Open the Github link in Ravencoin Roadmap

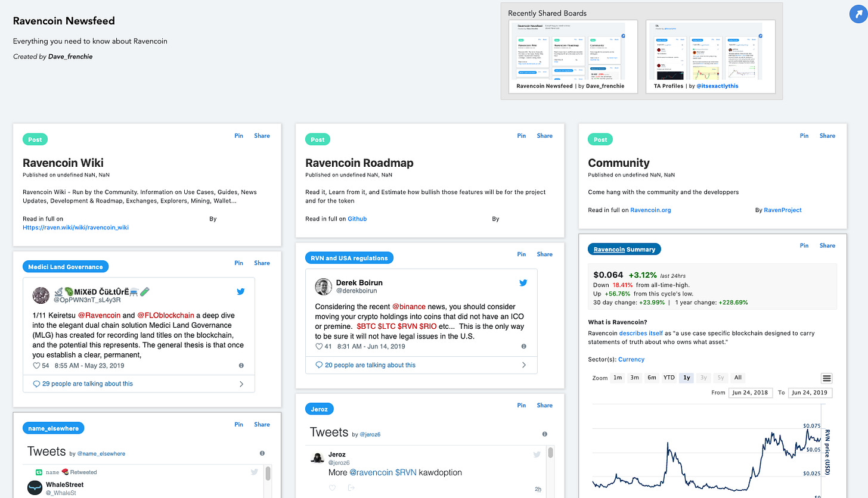[357, 219]
